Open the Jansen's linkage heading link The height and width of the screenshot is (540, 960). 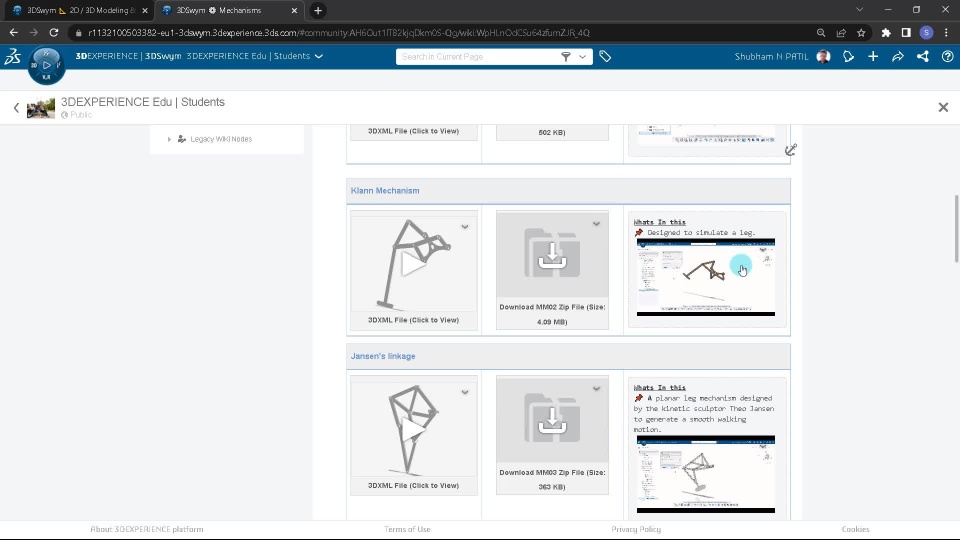383,356
